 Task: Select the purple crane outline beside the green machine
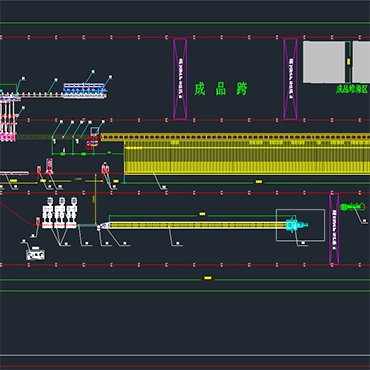click(x=334, y=229)
